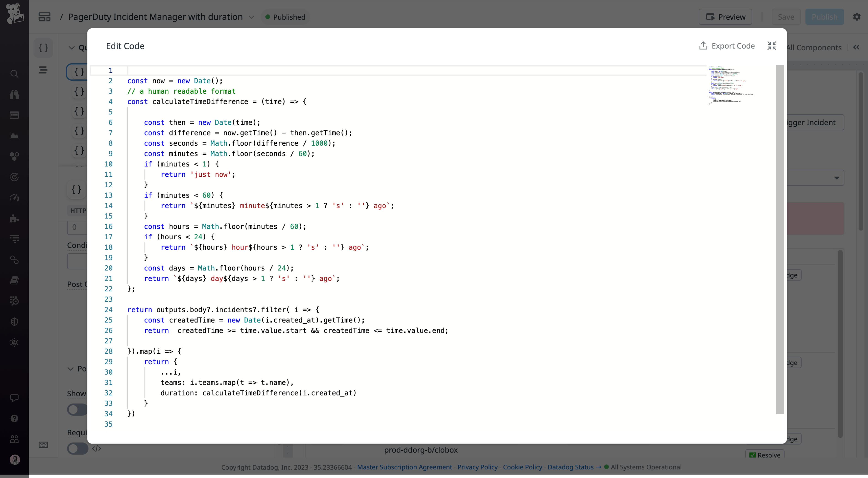Collapse the Edit Code modal with shrink icon

[x=772, y=45]
